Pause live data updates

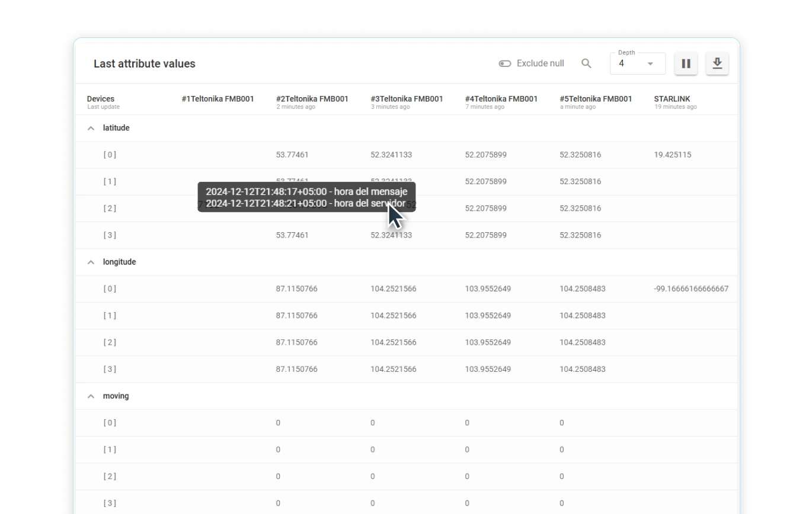(x=686, y=63)
